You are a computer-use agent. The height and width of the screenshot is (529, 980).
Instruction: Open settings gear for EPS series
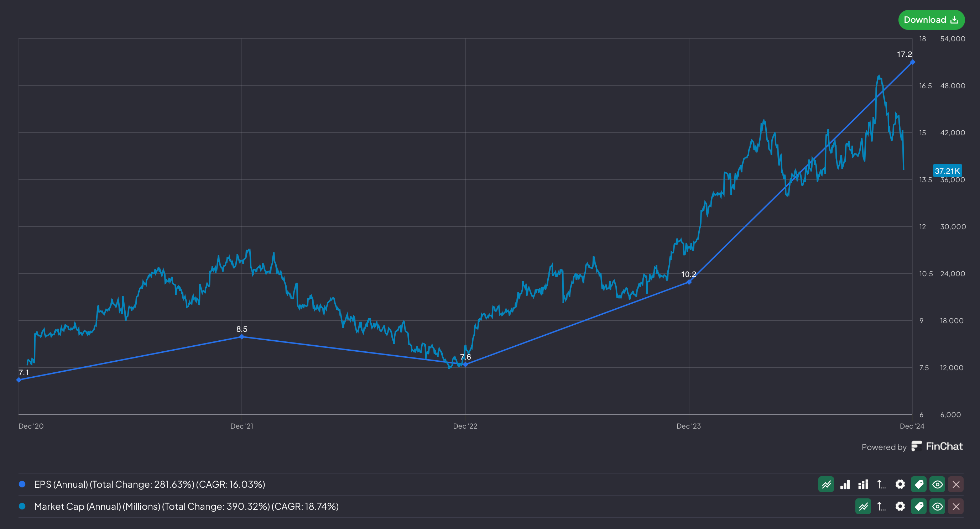(900, 484)
